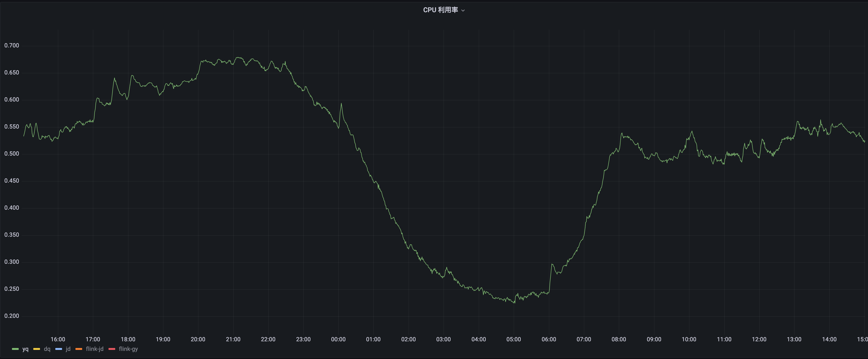Screen dimensions: 868x359
Task: Click the green yq legend color swatch
Action: point(15,349)
